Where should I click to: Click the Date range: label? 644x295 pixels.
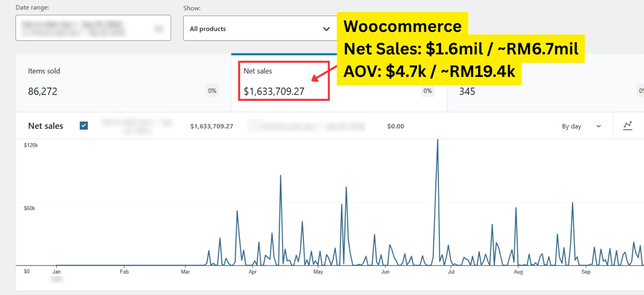(x=32, y=7)
